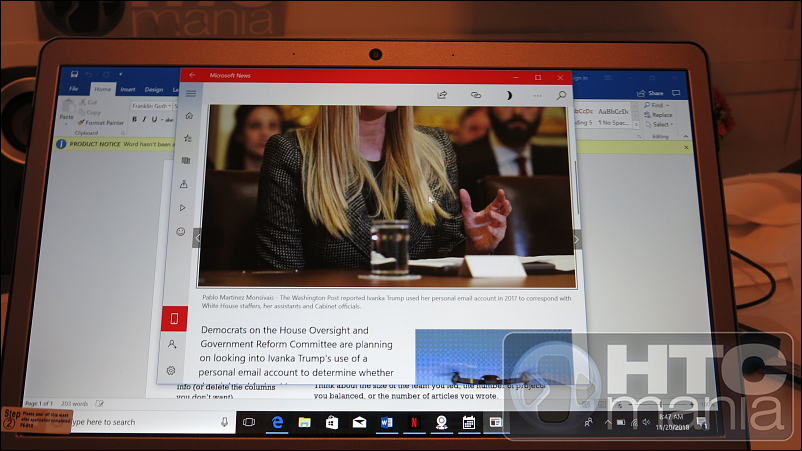Image resolution: width=802 pixels, height=451 pixels.
Task: Open the account person icon in News sidebar
Action: point(172,344)
